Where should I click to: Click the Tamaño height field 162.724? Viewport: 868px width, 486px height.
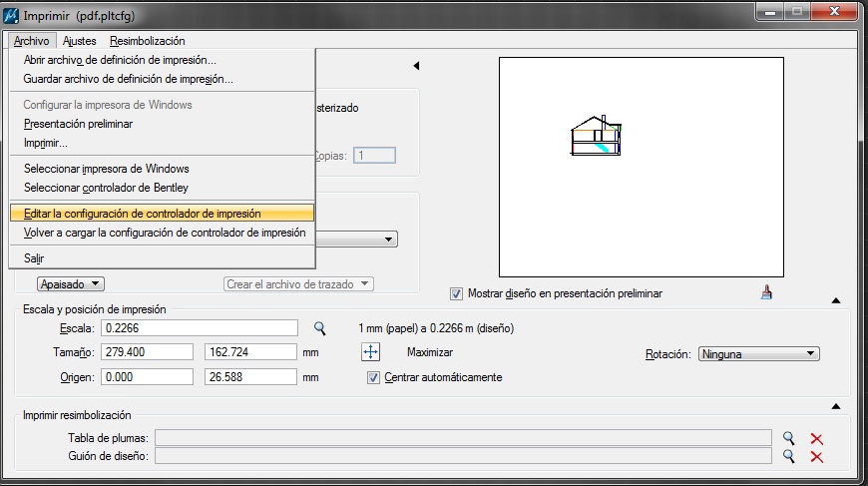250,352
